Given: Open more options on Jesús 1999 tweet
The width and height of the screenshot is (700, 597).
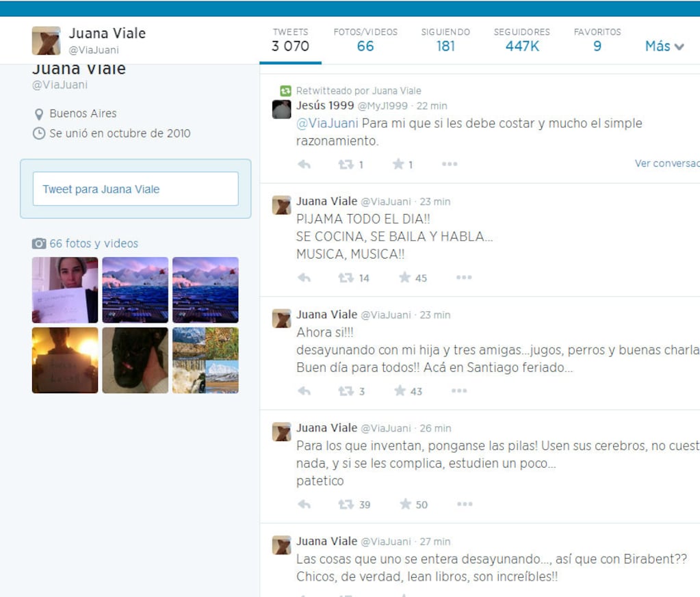Looking at the screenshot, I should pyautogui.click(x=450, y=163).
